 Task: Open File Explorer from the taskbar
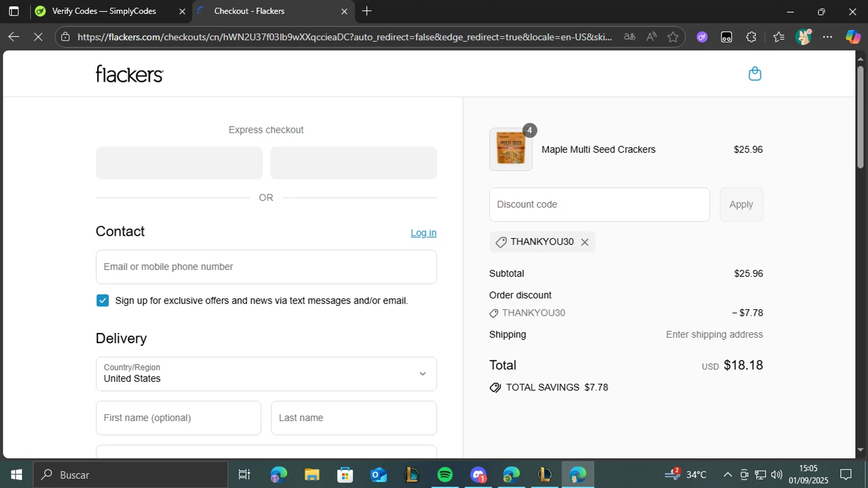coord(312,475)
